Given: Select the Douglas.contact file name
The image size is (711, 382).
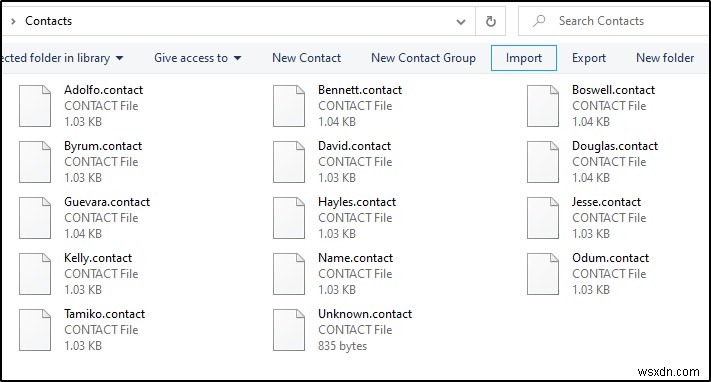Looking at the screenshot, I should 615,146.
